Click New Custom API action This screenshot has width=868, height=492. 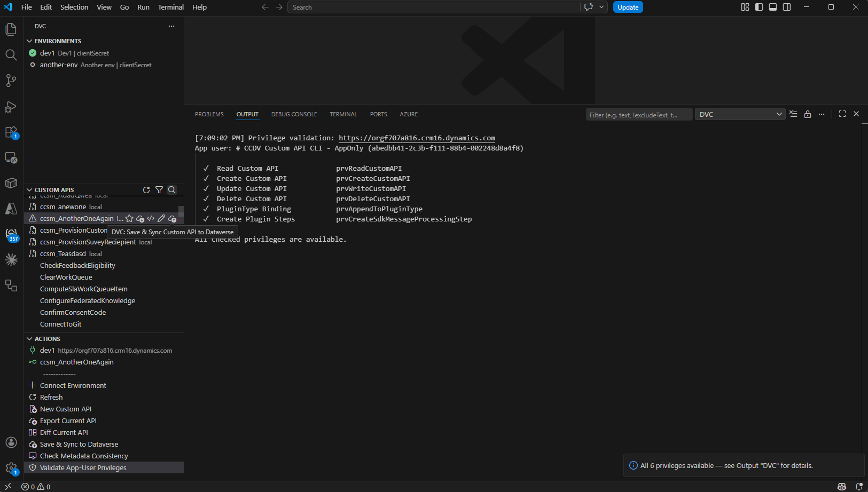point(66,409)
